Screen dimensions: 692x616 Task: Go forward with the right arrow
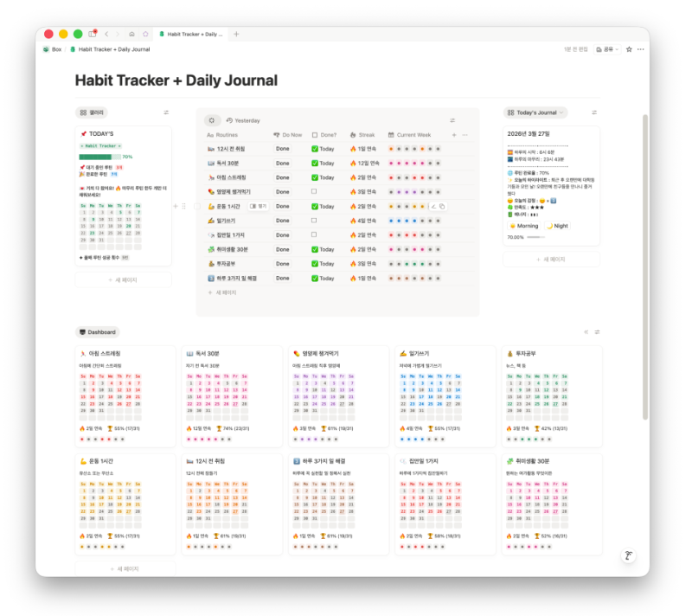(118, 34)
